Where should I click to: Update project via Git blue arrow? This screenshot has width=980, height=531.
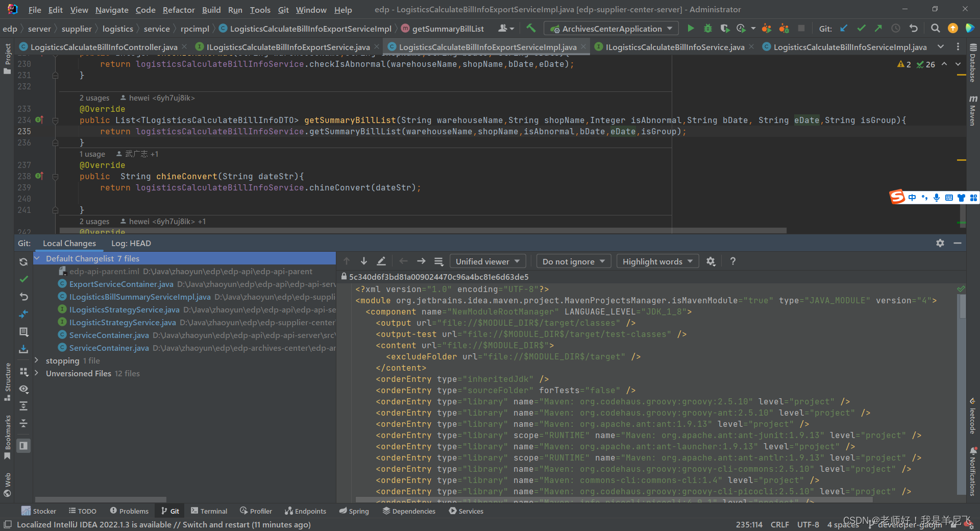[844, 29]
